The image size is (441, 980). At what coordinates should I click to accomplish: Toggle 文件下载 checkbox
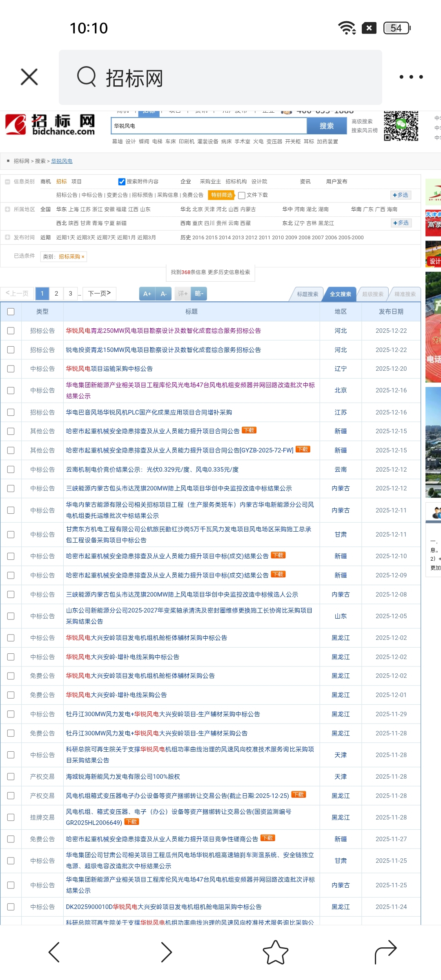242,195
